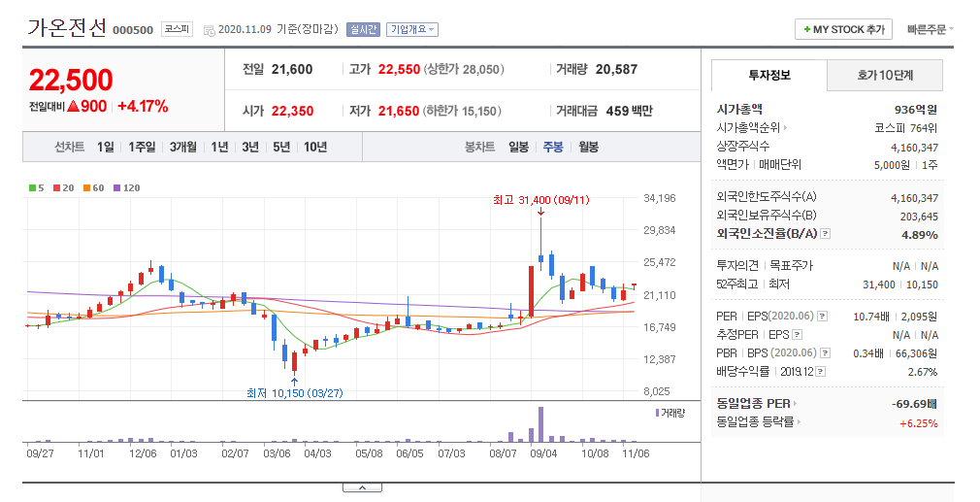Image resolution: width=980 pixels, height=502 pixels.
Task: Click the 4.89% foreign ownership ratio value
Action: pos(920,235)
